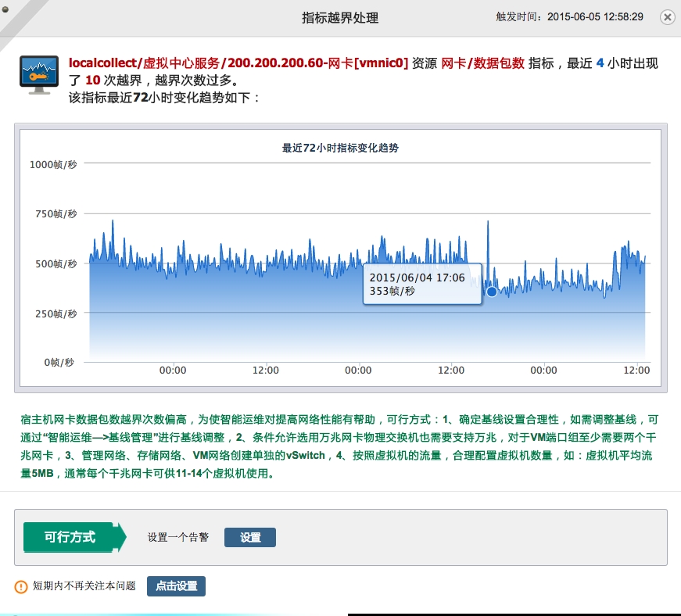Select the blue data point marker on the chart
The image size is (681, 616).
click(x=492, y=291)
